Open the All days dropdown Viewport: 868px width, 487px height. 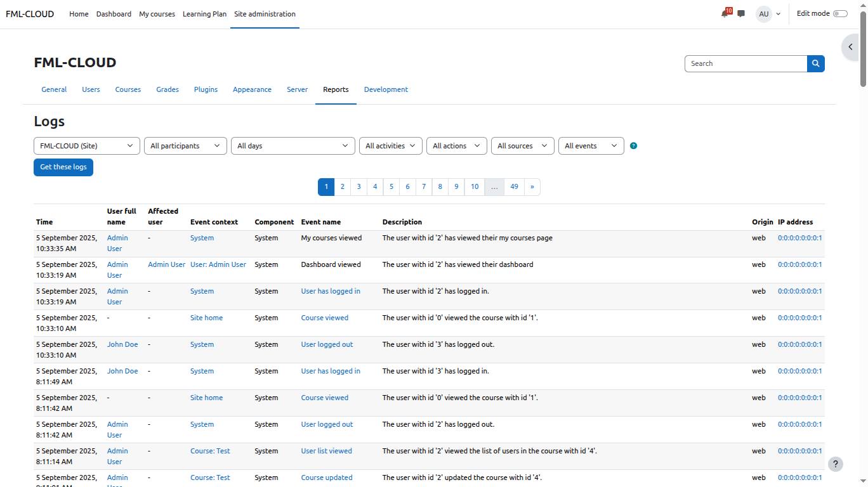[293, 146]
